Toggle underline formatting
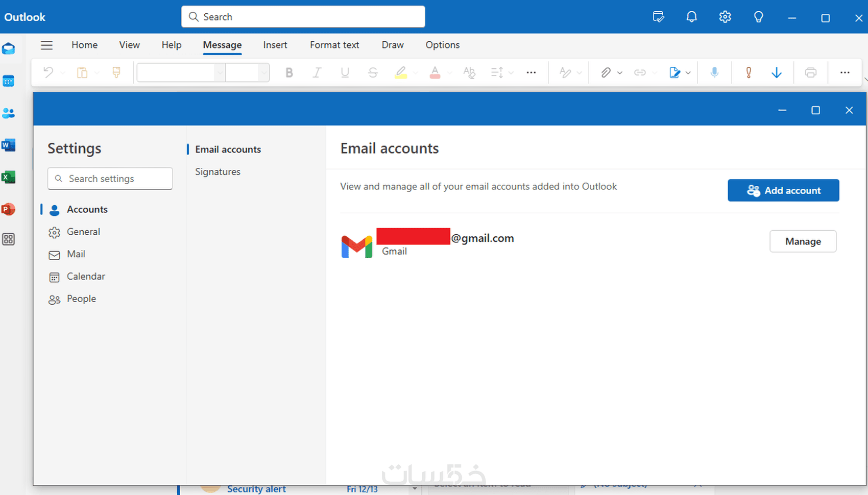 [345, 72]
